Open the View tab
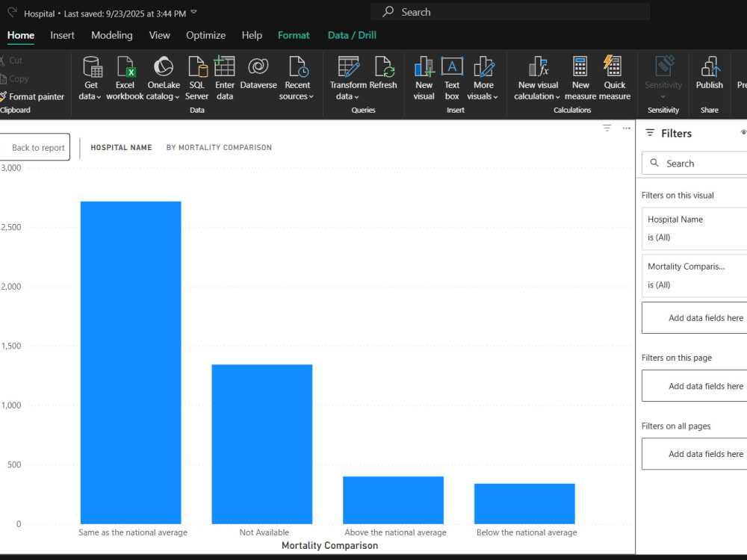The height and width of the screenshot is (560, 747). [159, 35]
